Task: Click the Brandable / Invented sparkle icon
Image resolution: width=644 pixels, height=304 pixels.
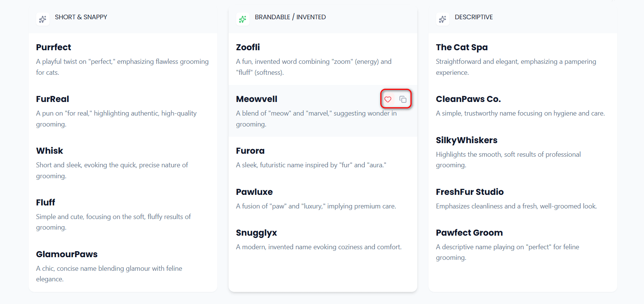Action: pyautogui.click(x=243, y=19)
